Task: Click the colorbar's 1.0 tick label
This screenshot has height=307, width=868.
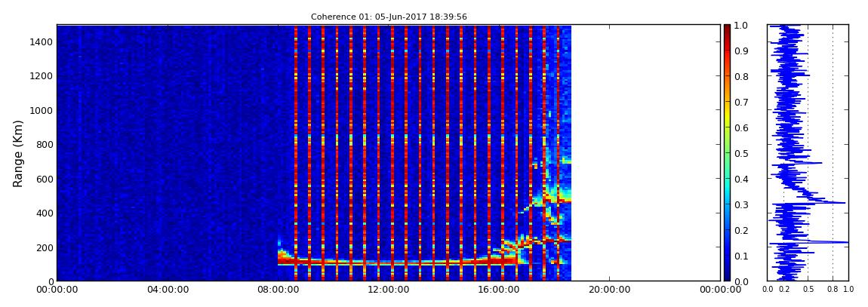Action: coord(741,26)
